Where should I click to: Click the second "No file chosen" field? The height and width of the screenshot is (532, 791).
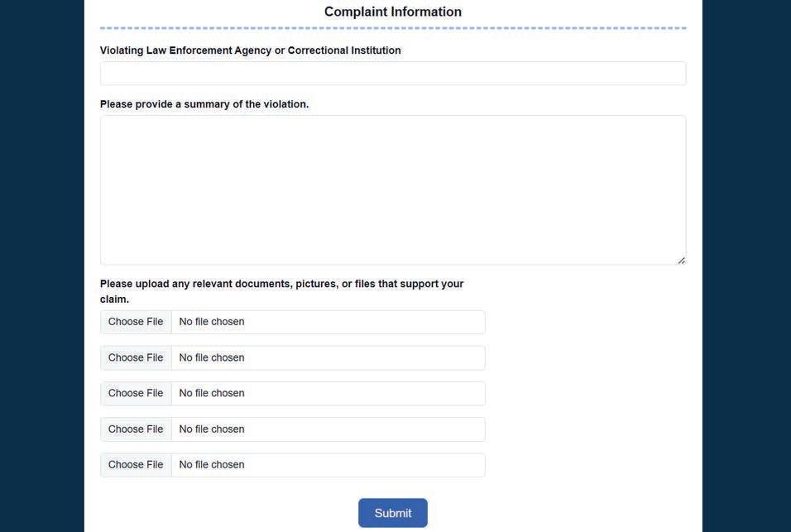(327, 358)
